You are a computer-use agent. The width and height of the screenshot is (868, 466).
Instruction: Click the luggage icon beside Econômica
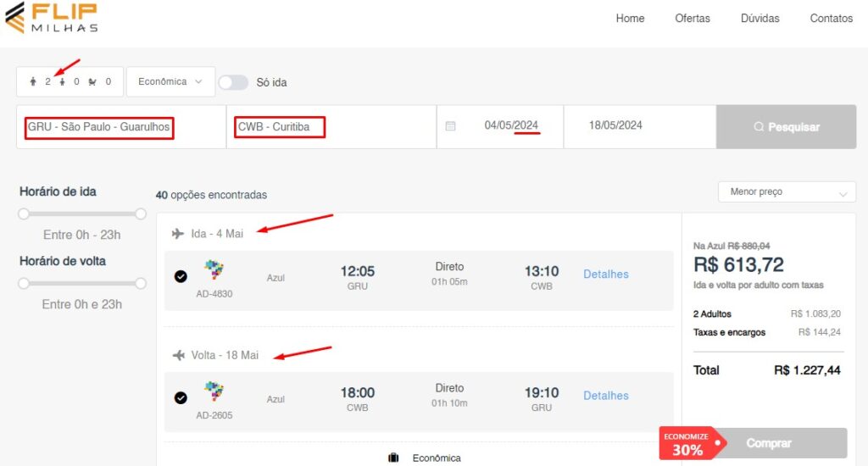[393, 458]
